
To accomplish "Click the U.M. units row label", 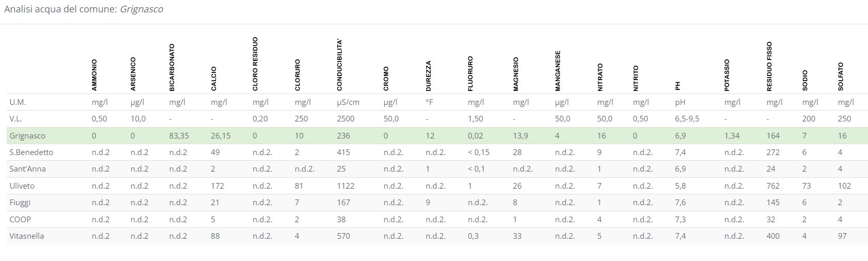I will click(x=17, y=102).
